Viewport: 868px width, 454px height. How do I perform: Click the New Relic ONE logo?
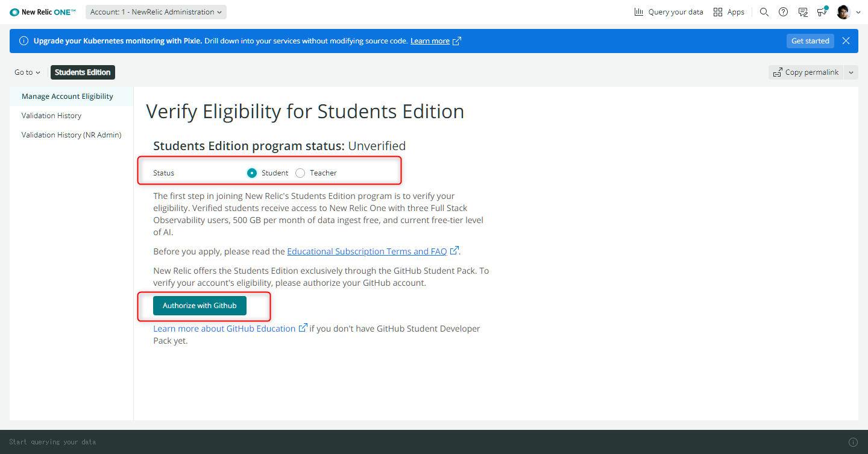[43, 12]
